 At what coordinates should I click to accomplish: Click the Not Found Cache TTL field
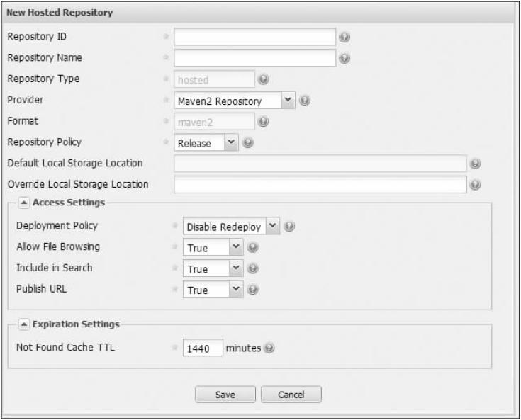tap(203, 348)
